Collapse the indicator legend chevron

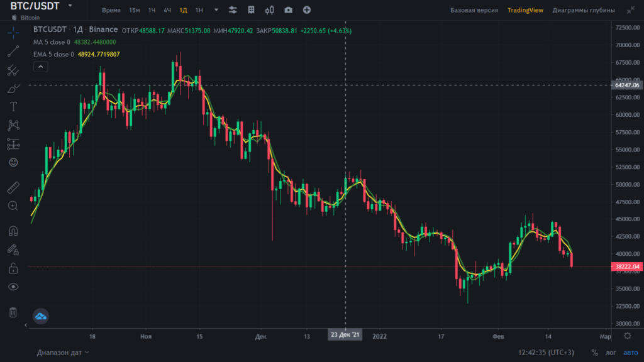click(x=40, y=66)
